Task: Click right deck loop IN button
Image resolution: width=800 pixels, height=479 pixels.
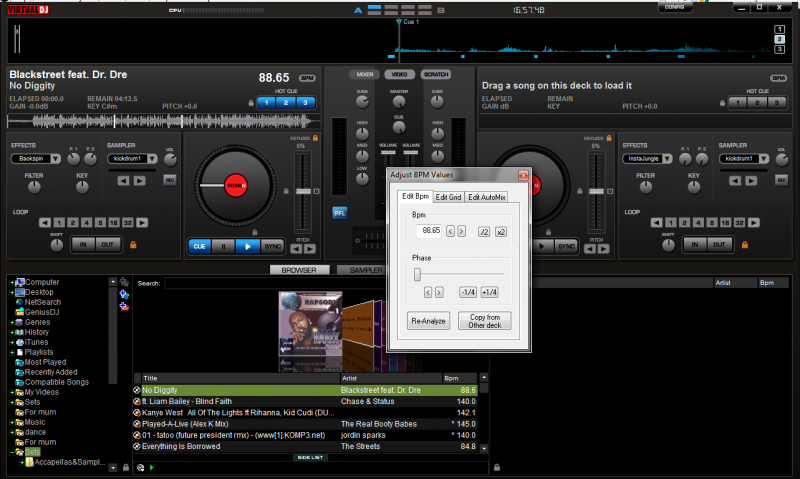Action: pos(695,245)
